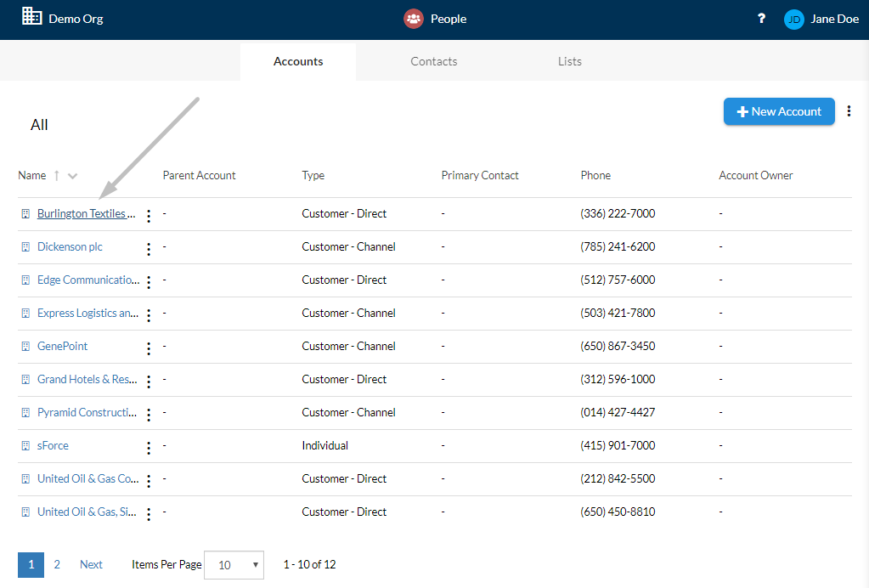Open the help question mark icon

[x=761, y=19]
